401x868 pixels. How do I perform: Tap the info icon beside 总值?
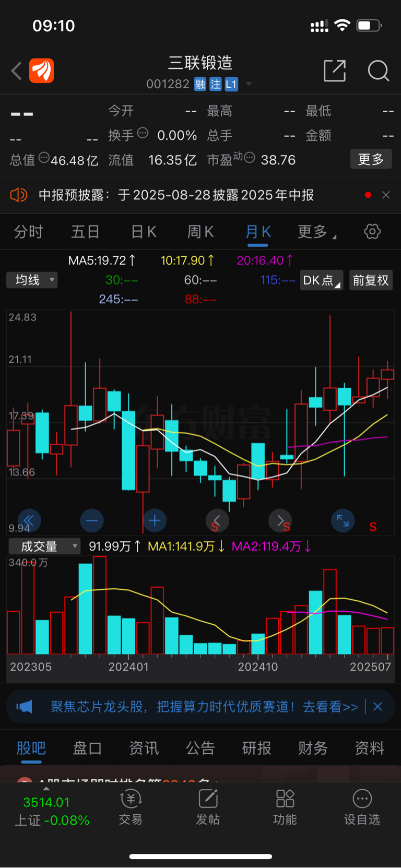(x=44, y=157)
